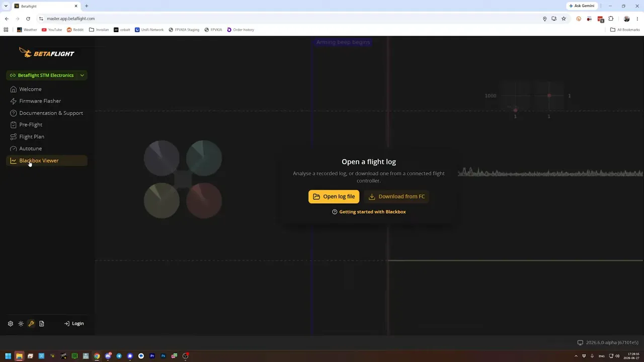Open Telegram from the taskbar

point(119,356)
